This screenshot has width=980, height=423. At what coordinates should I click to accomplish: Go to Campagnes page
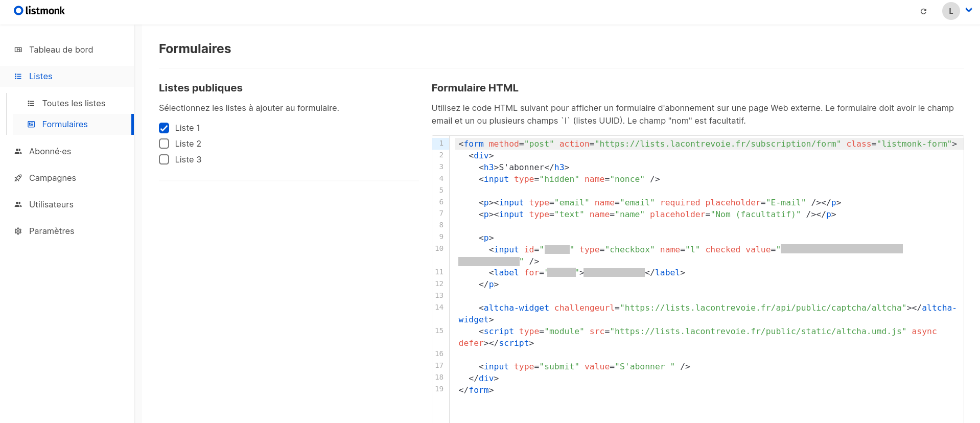click(x=52, y=178)
